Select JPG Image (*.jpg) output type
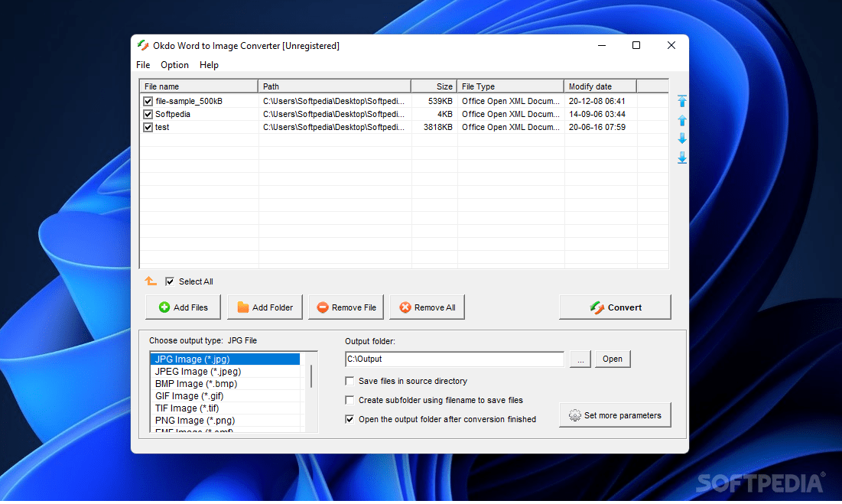This screenshot has height=504, width=842. point(225,359)
